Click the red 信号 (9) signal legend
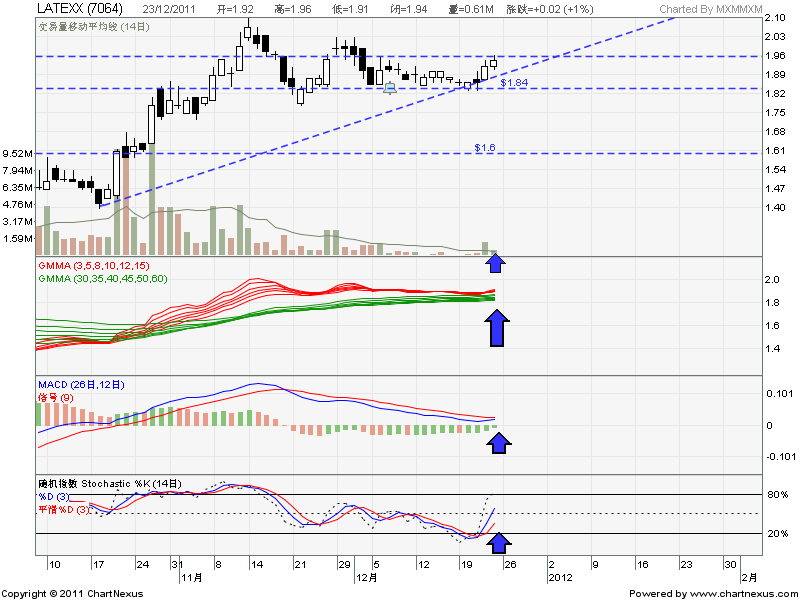Viewport: 800px width, 600px height. click(x=55, y=397)
